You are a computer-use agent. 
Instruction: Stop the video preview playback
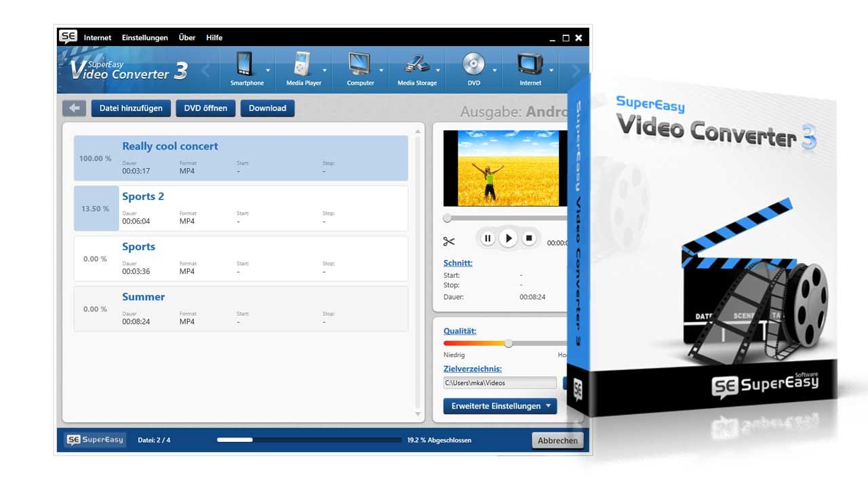click(530, 239)
